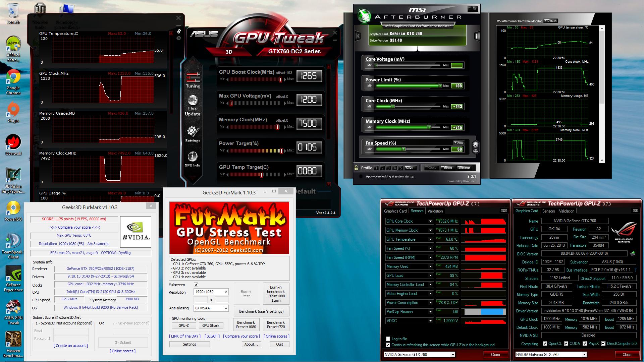
Task: Click the fan User Define icon
Action: tap(475, 146)
